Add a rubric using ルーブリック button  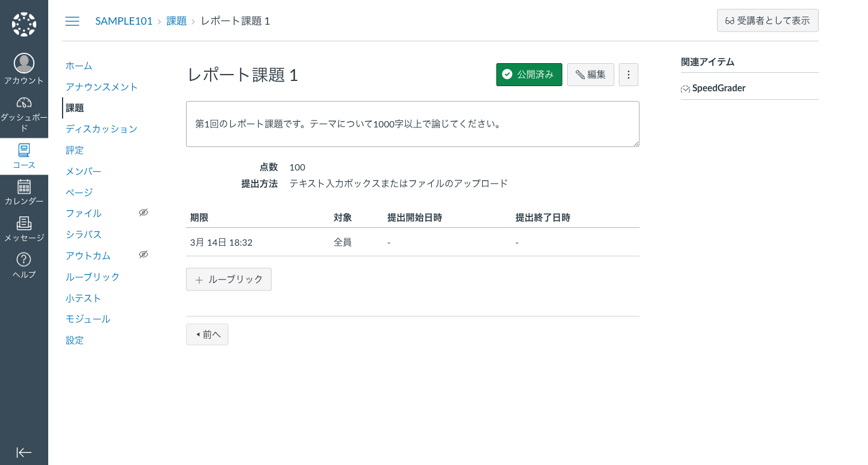228,279
